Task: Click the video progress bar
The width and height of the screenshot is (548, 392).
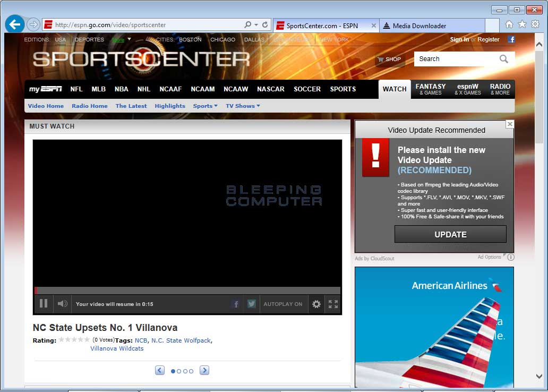Action: [187, 291]
